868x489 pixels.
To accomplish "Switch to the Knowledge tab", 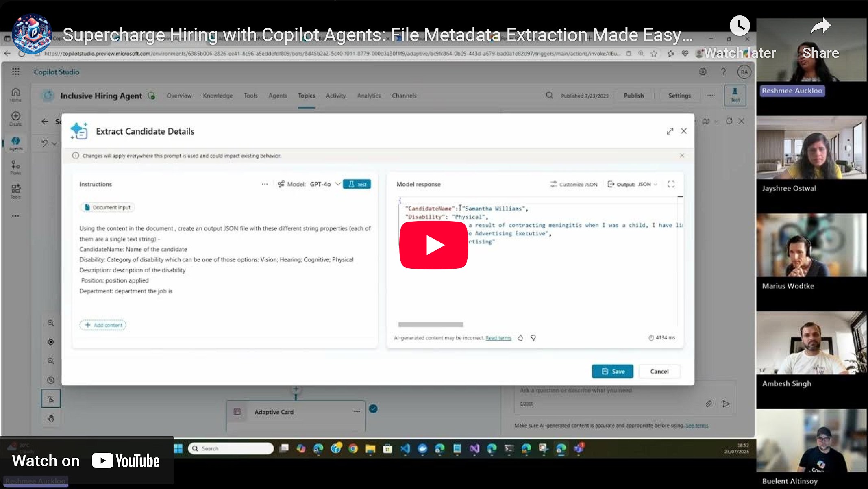I will click(x=218, y=96).
